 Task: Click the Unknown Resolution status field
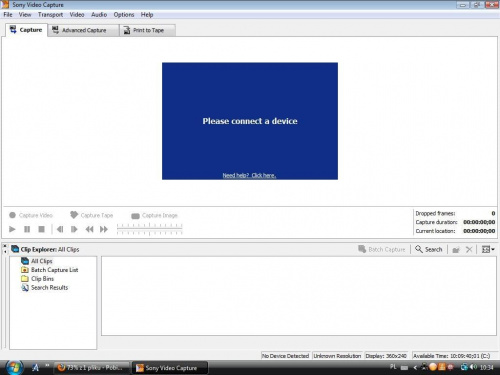[x=337, y=356]
